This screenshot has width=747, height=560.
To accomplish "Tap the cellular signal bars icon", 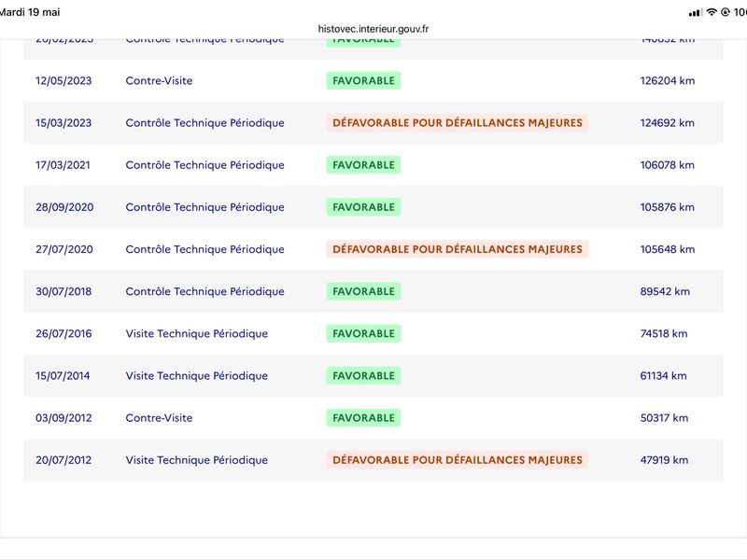I will [696, 13].
